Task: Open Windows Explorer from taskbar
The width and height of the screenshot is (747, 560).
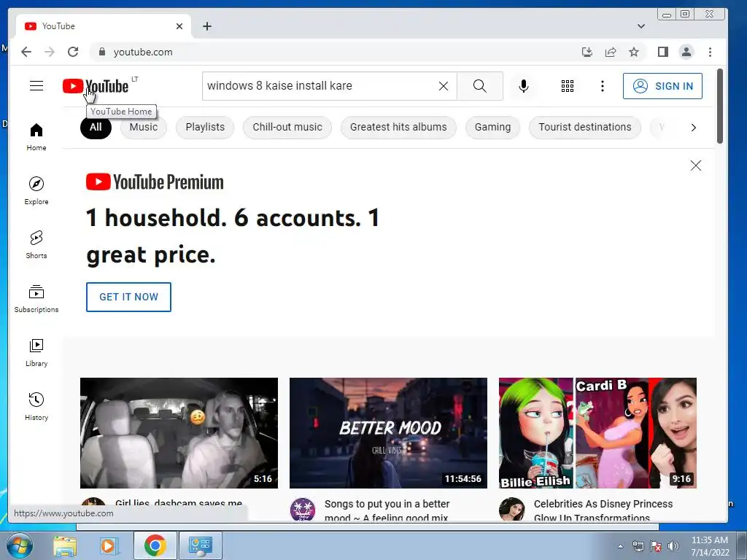Action: (65, 546)
